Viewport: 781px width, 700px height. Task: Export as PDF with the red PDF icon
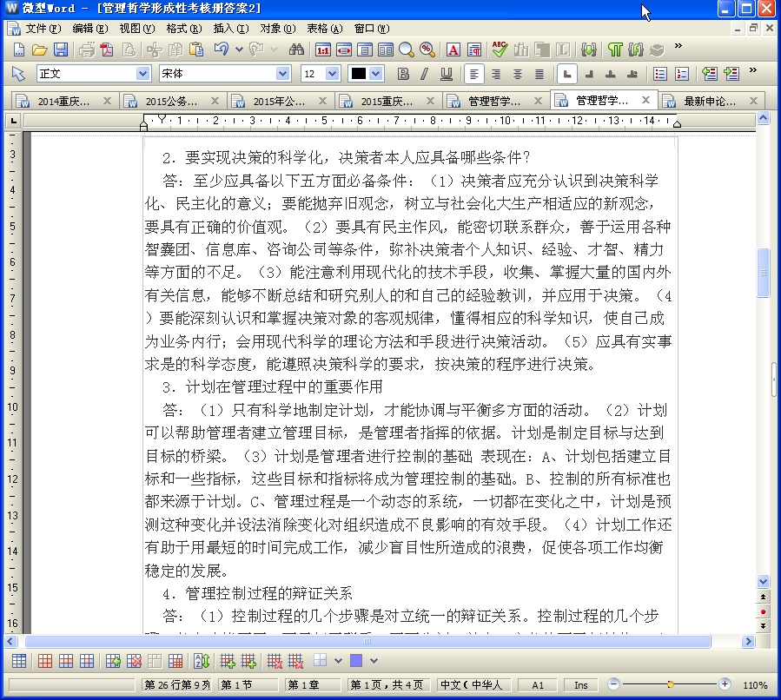(107, 50)
